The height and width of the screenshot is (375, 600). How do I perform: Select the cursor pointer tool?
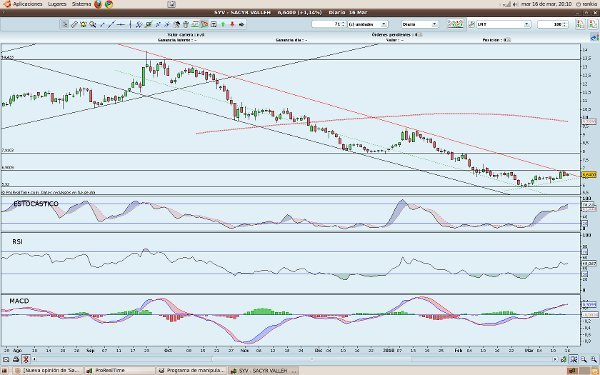pos(65,24)
